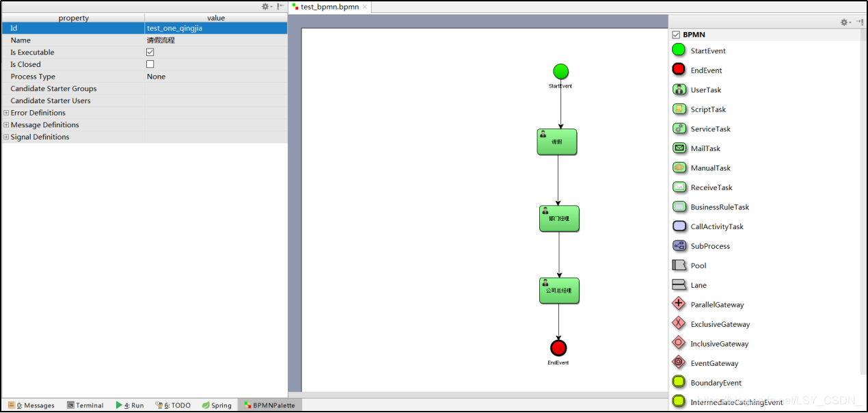Select the BoundaryEvent palette icon
Image resolution: width=868 pixels, height=413 pixels.
pyautogui.click(x=679, y=382)
